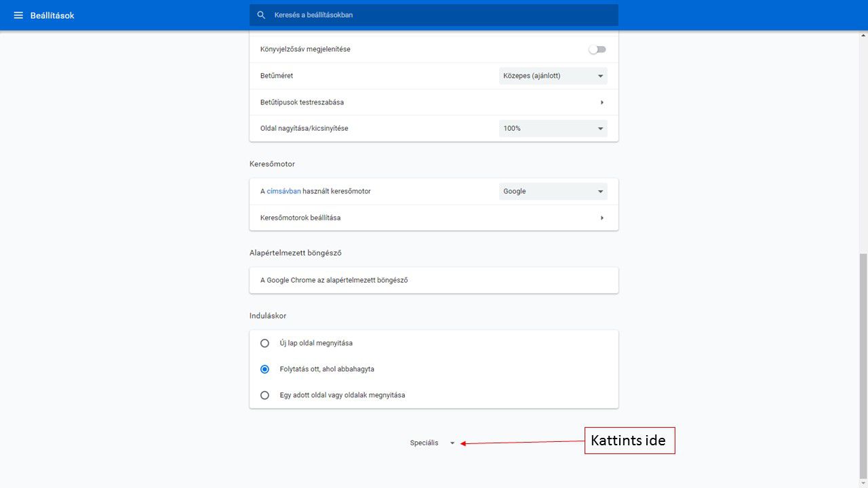Image resolution: width=868 pixels, height=488 pixels.
Task: Select Új lap oldal megnyitása radio
Action: 265,343
